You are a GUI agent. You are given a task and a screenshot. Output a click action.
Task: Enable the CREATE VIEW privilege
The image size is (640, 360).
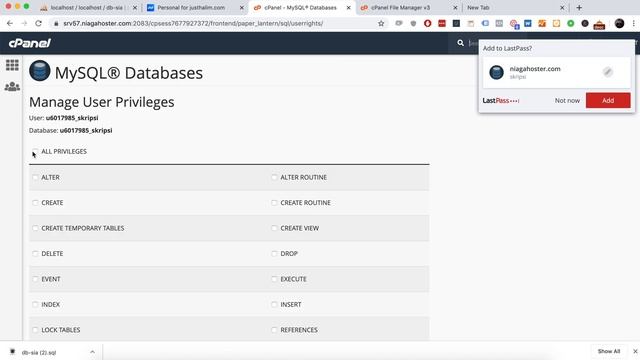(x=274, y=228)
